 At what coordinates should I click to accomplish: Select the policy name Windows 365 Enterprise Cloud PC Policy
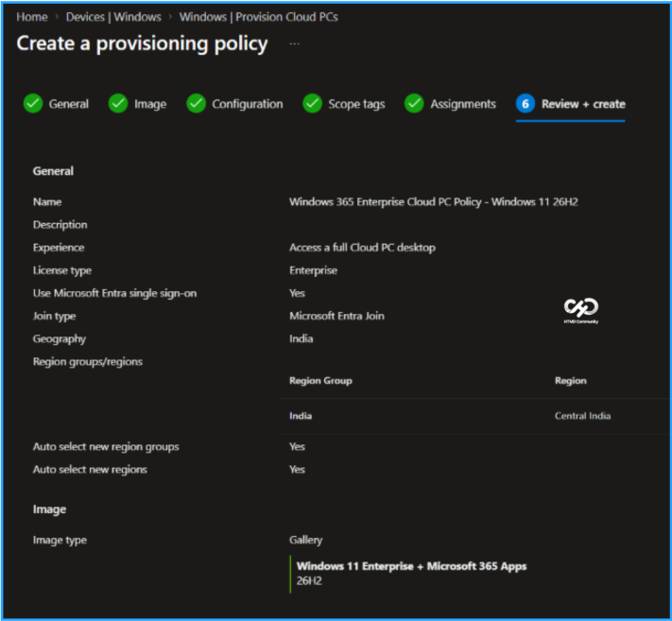(433, 202)
